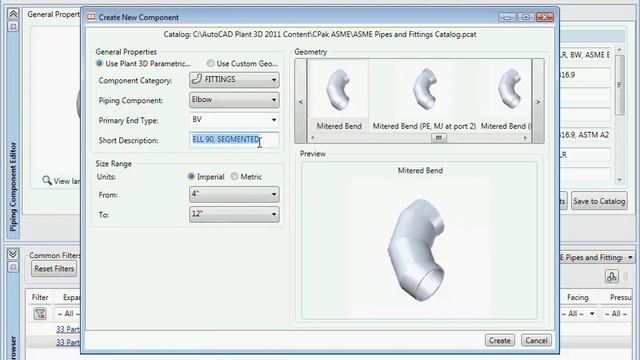Click the first 33 Parts link

pos(68,329)
